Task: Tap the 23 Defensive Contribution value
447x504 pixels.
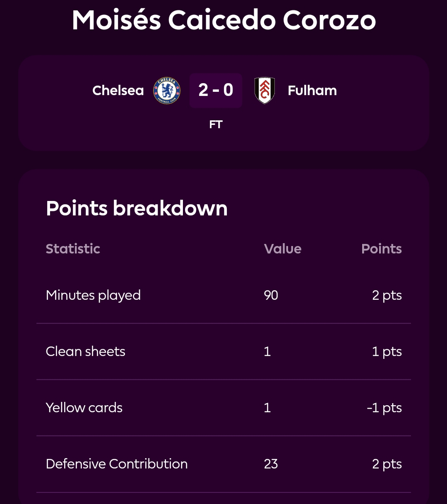Action: pyautogui.click(x=271, y=464)
